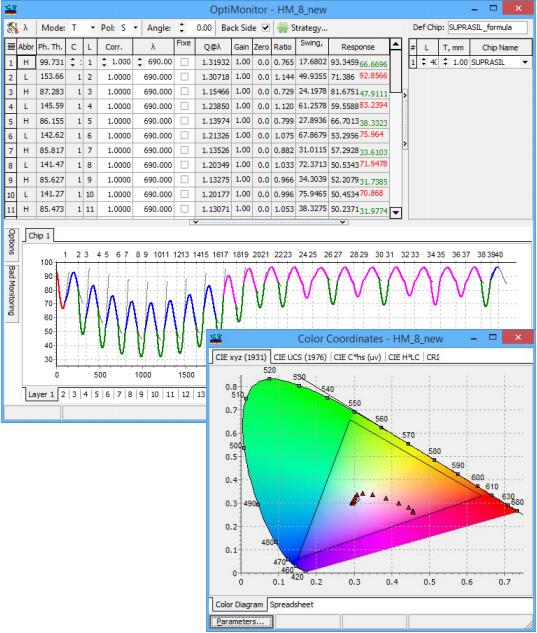Check the Fixe box in row 8
Image resolution: width=537 pixels, height=633 pixels.
185,165
